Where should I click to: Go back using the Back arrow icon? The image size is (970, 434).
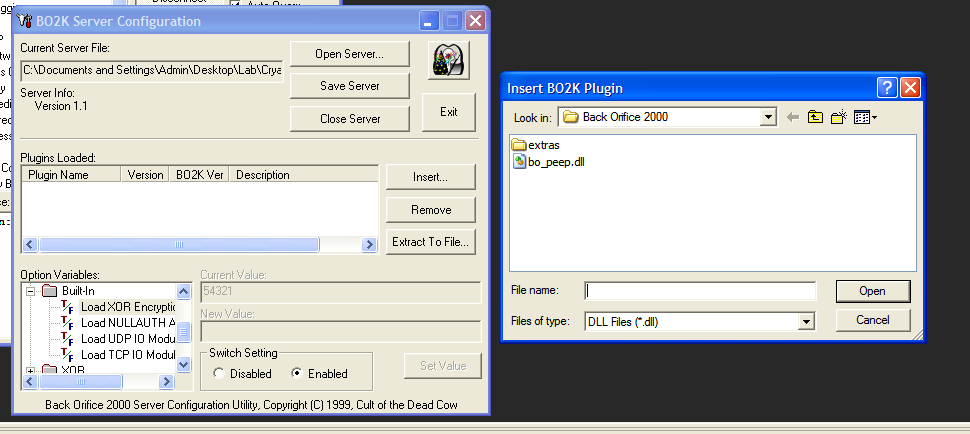pyautogui.click(x=793, y=117)
